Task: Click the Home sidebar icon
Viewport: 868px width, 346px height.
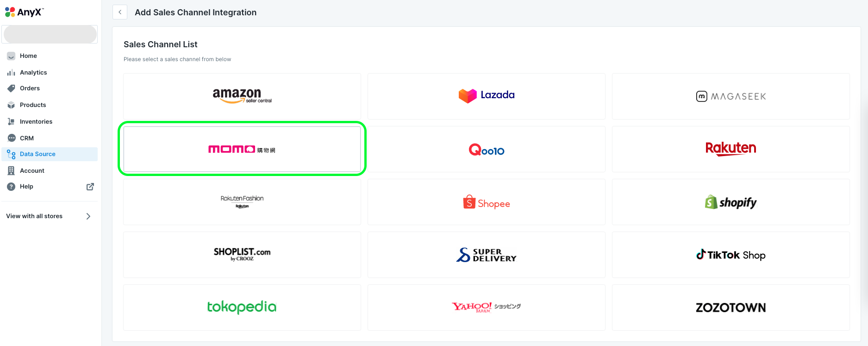Action: (x=11, y=56)
